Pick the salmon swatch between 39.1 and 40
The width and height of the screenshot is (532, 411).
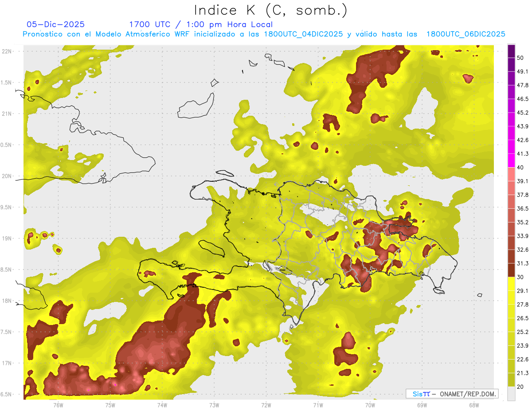click(x=512, y=174)
